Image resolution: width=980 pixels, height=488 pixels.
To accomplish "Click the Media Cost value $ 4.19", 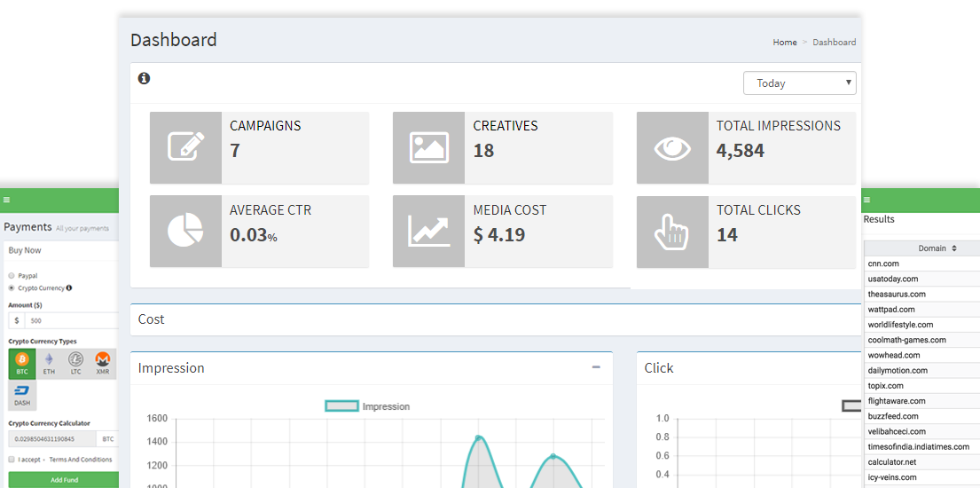I will coord(498,234).
